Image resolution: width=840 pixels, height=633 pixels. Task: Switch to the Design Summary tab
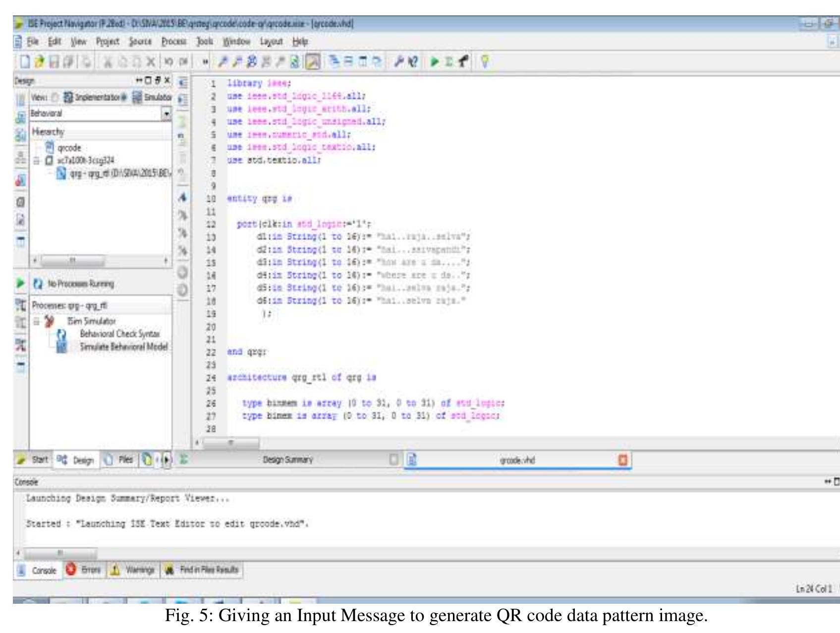[x=288, y=460]
